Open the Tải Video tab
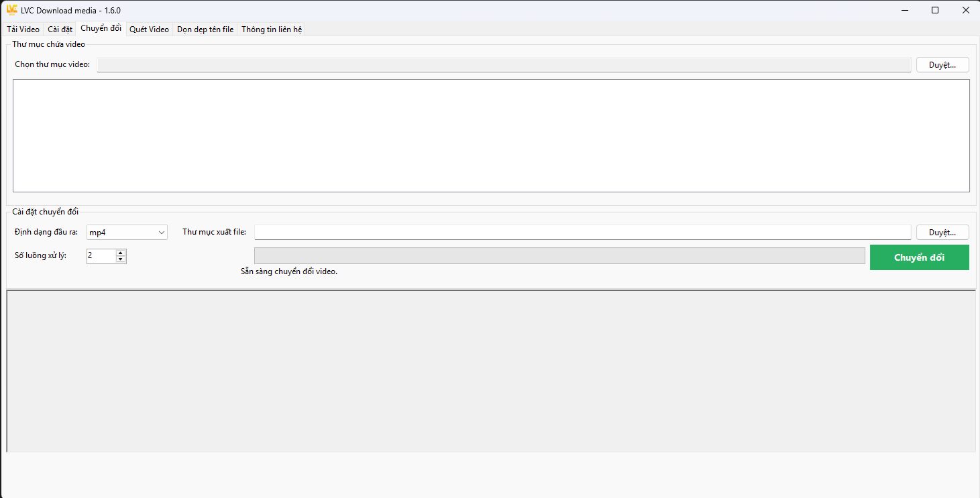This screenshot has height=498, width=980. pyautogui.click(x=23, y=29)
